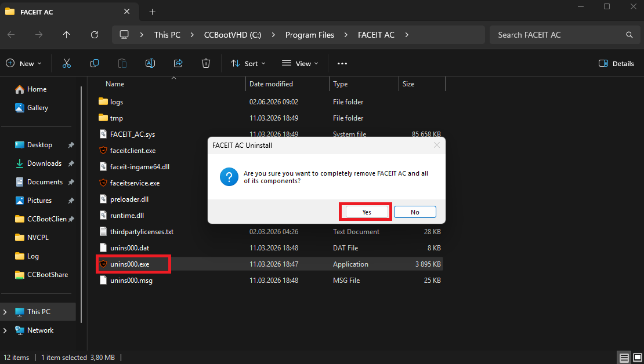The height and width of the screenshot is (364, 644).
Task: Switch to large icons view in status bar
Action: [637, 358]
